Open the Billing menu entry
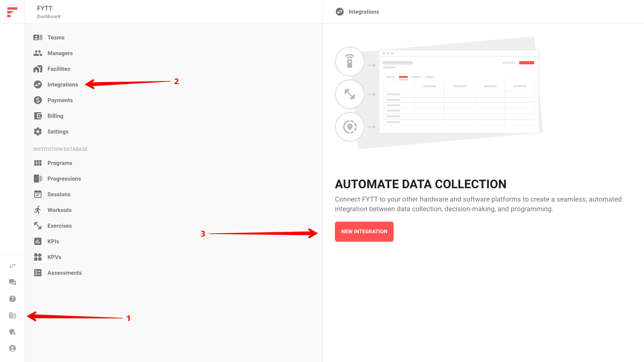The image size is (644, 362). 55,116
